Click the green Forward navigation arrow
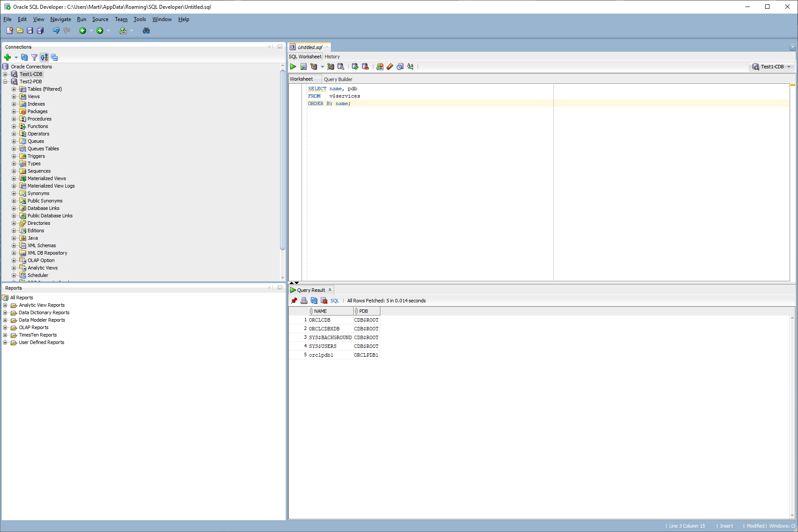Viewport: 798px width, 532px height. click(x=100, y=31)
